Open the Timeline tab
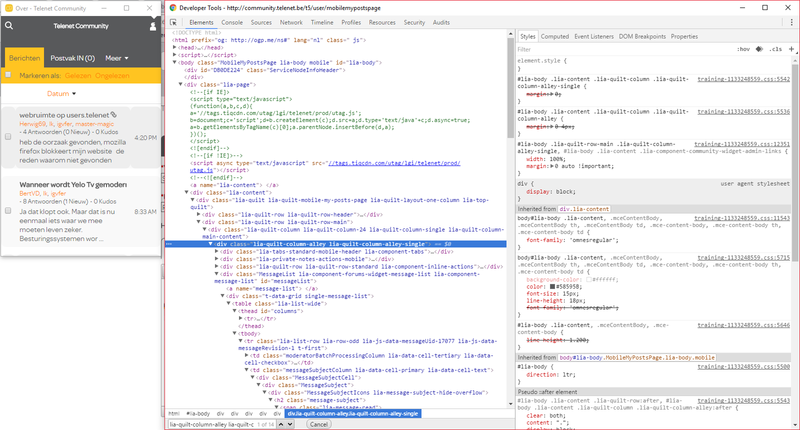 [x=322, y=22]
